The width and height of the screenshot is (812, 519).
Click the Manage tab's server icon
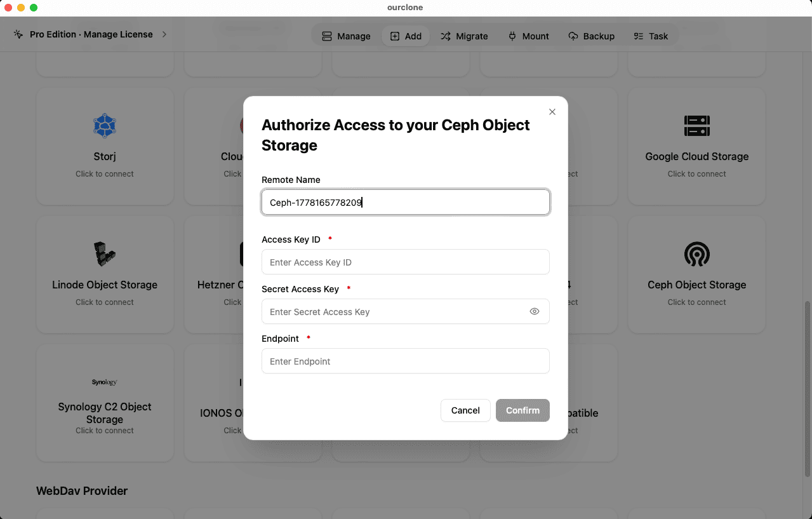pyautogui.click(x=327, y=36)
